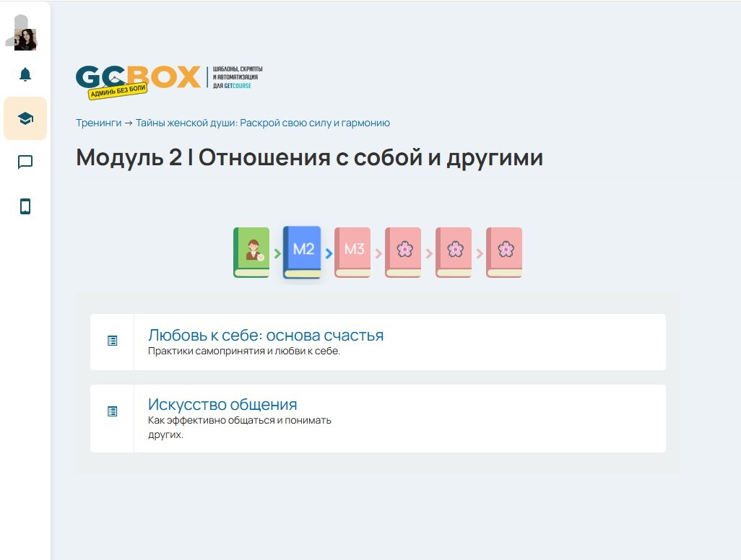Open lesson Любовь к себе: основа счастья
Screen dimensions: 741x560
pyautogui.click(x=265, y=335)
